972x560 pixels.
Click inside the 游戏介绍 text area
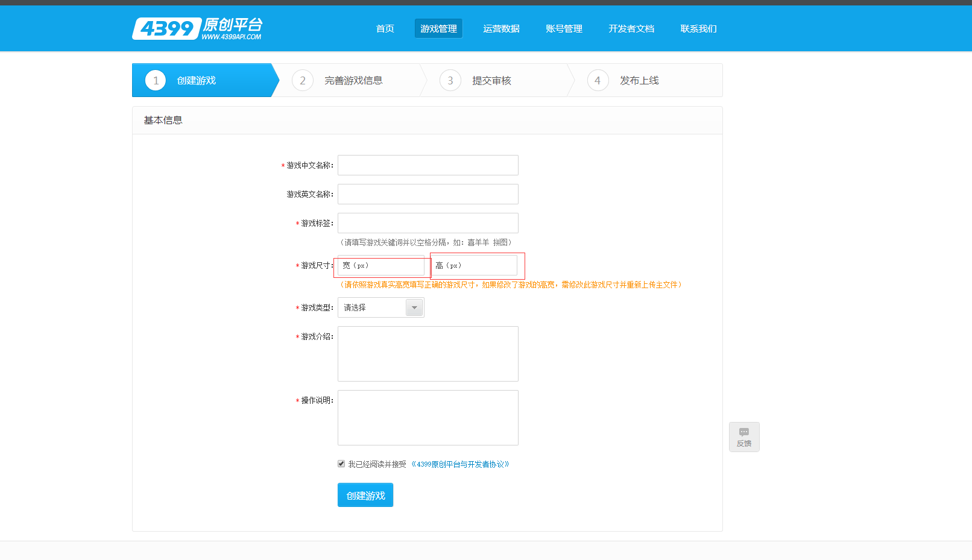point(428,354)
